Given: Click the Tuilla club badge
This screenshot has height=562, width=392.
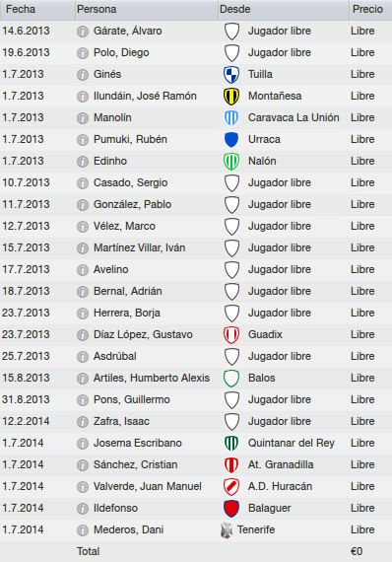Looking at the screenshot, I should [x=231, y=75].
